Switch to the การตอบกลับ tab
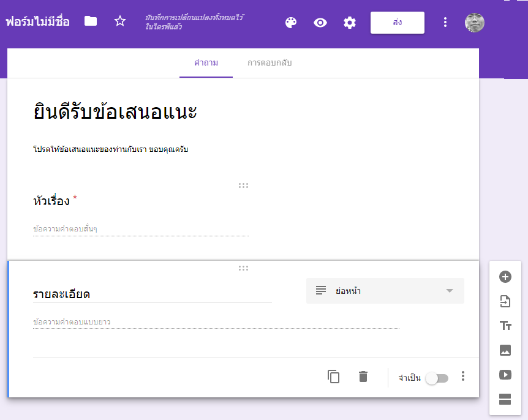Screen dimensions: 528x420 click(x=270, y=63)
